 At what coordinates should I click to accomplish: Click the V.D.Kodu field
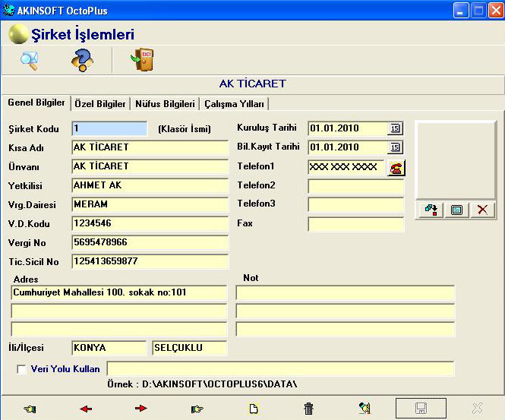150,223
